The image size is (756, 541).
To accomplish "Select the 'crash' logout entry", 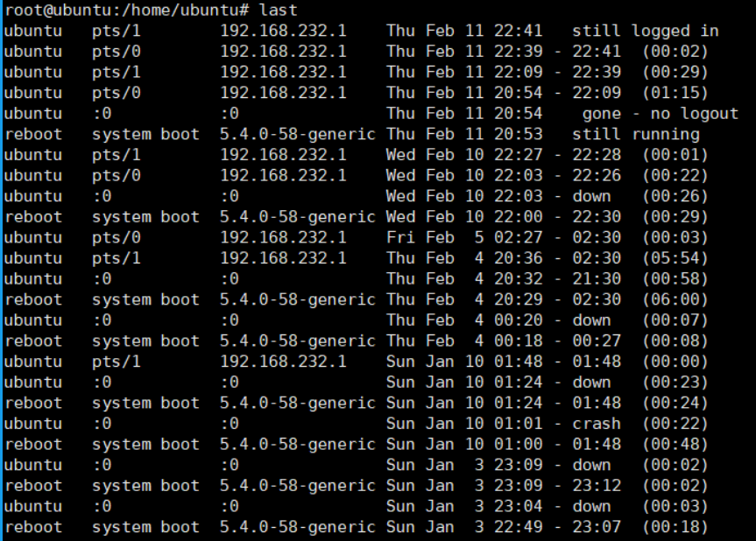I will point(597,424).
